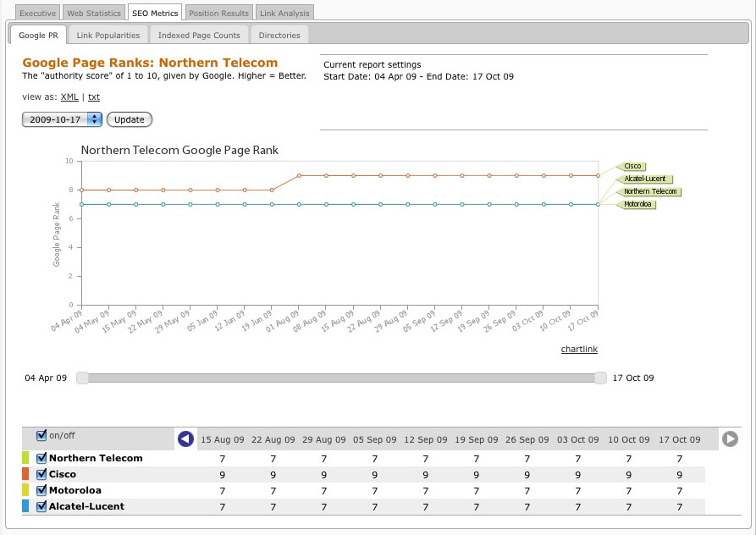Click the start handle of the date range slider
The width and height of the screenshot is (756, 535).
coord(82,378)
